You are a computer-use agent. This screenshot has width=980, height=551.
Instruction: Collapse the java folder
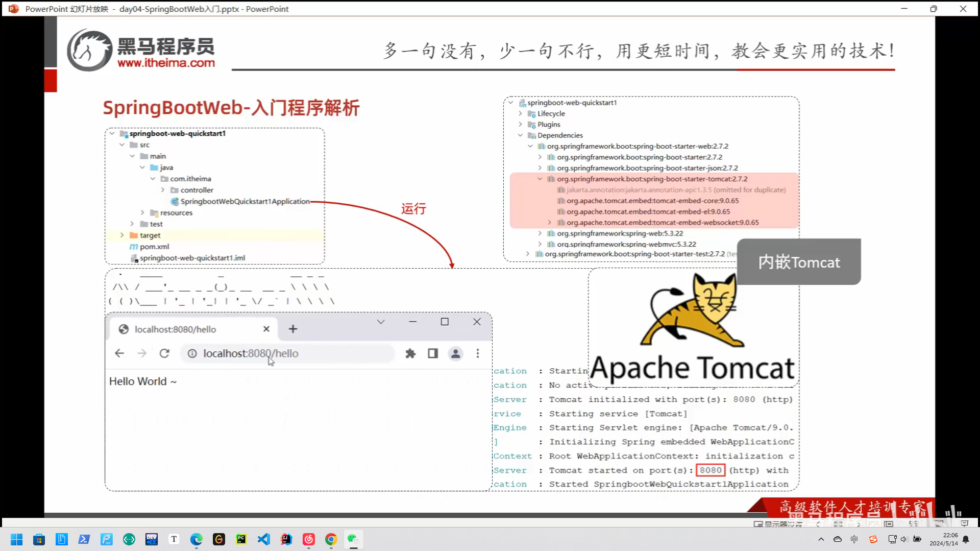pyautogui.click(x=142, y=167)
